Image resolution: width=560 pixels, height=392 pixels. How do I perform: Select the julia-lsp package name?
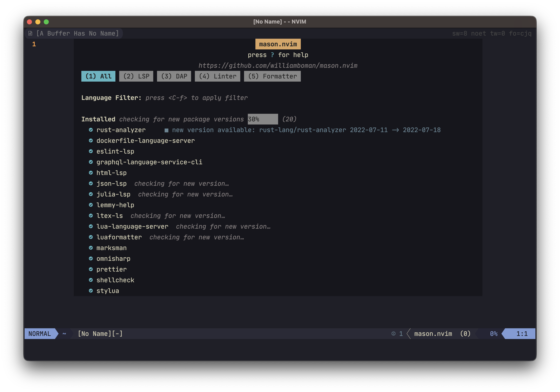click(x=114, y=194)
